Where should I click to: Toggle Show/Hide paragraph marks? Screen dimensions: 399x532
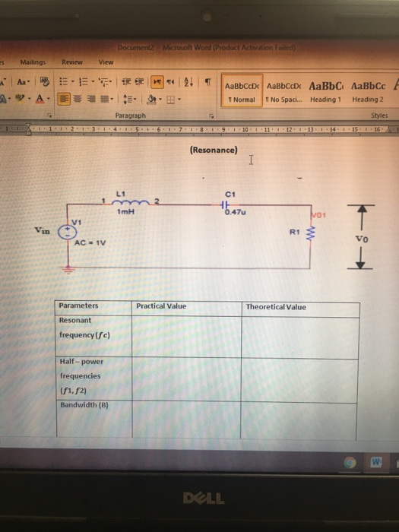point(208,82)
